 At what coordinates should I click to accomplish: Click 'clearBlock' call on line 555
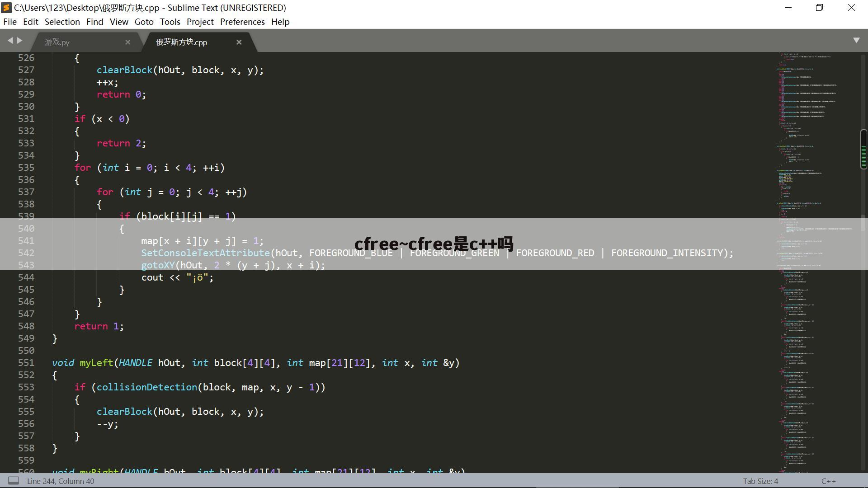[x=124, y=412]
